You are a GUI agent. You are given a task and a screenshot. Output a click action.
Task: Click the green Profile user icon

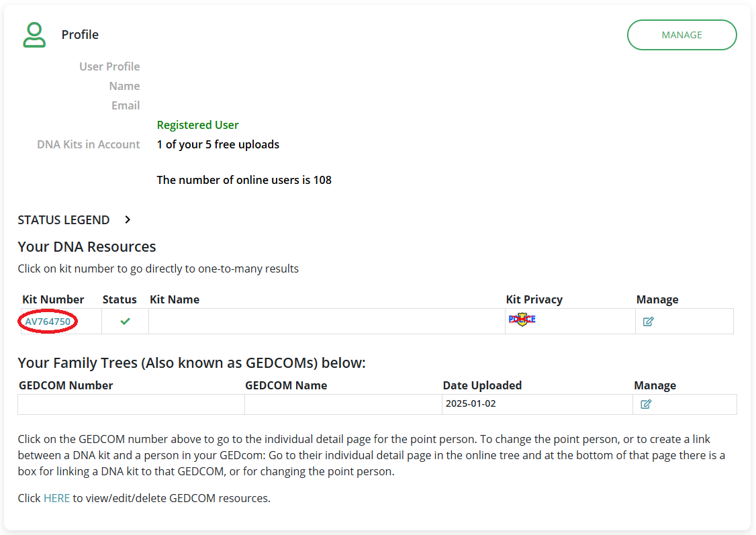[x=34, y=35]
